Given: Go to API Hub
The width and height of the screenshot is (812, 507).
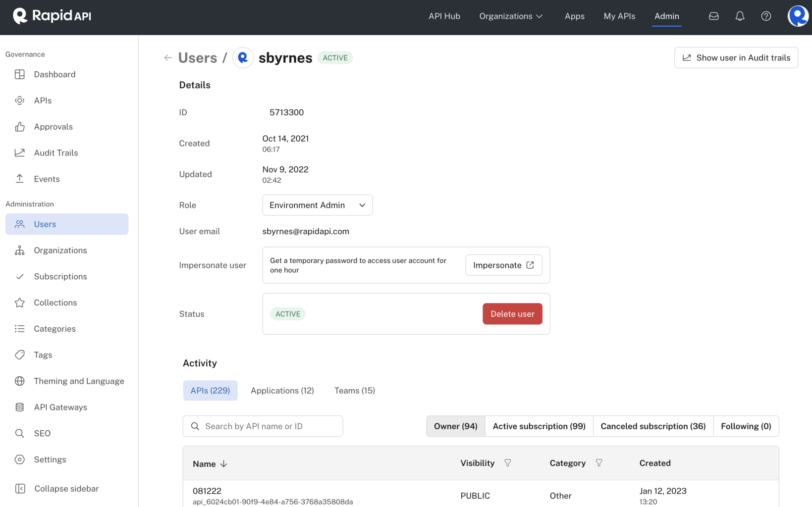Looking at the screenshot, I should pos(444,16).
